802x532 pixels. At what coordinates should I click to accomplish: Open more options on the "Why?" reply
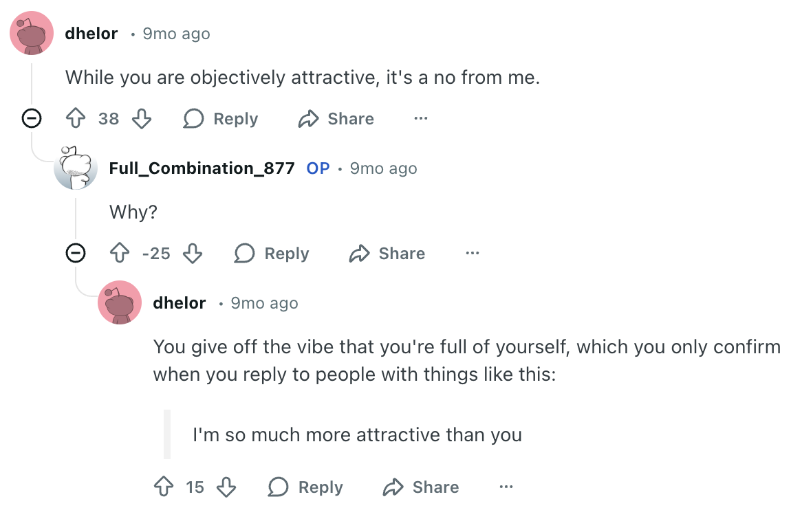(x=472, y=254)
